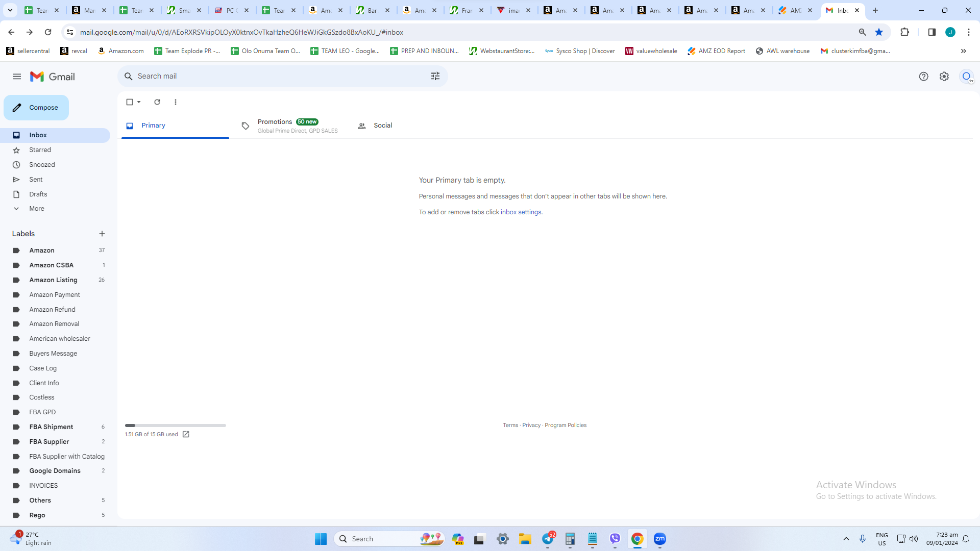Refresh the mail list

pyautogui.click(x=157, y=102)
